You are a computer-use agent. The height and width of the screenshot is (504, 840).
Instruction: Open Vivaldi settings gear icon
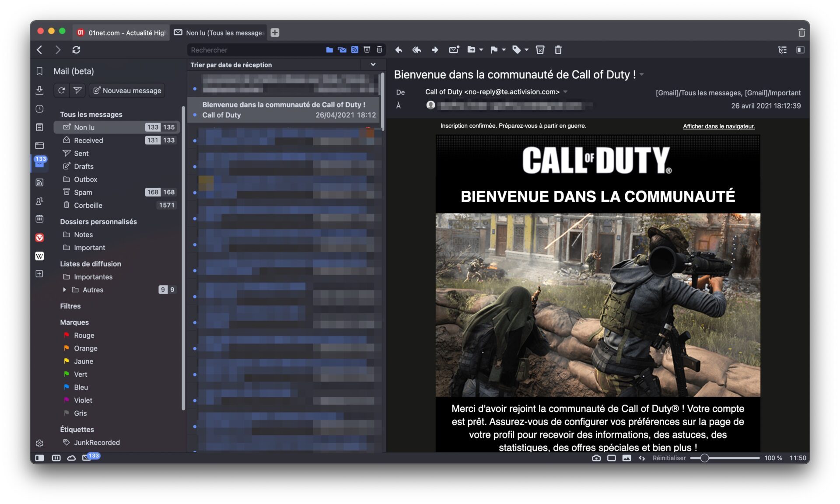pyautogui.click(x=39, y=443)
